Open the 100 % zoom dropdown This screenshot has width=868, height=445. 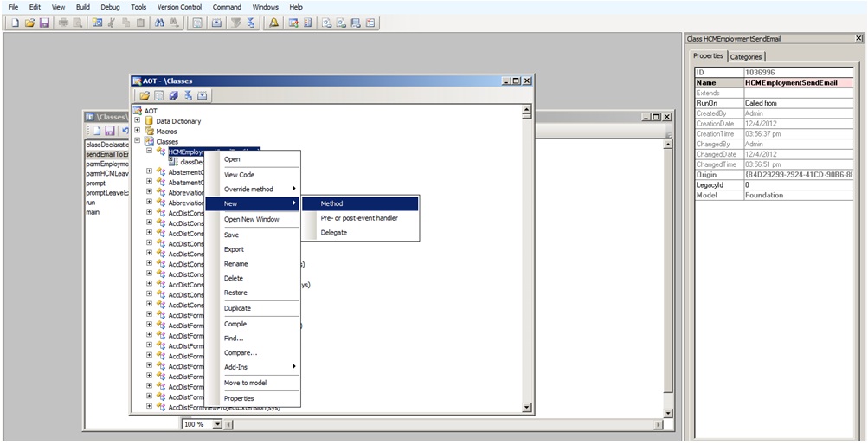point(217,424)
